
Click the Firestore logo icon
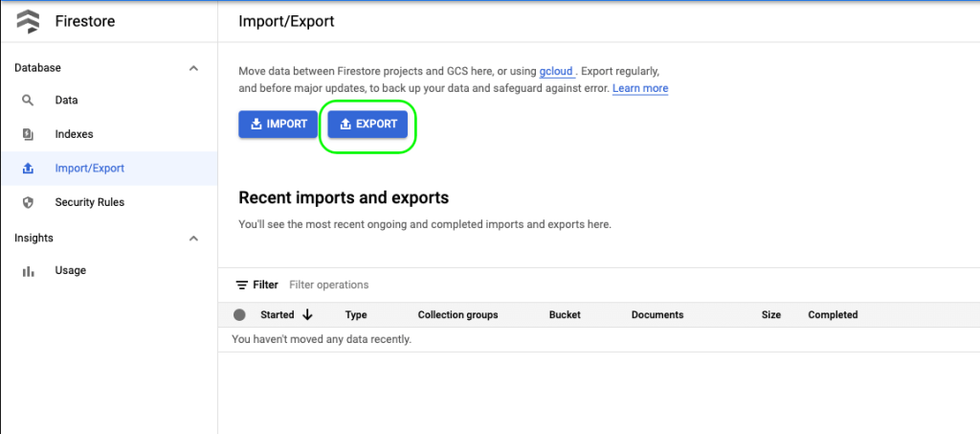coord(28,22)
